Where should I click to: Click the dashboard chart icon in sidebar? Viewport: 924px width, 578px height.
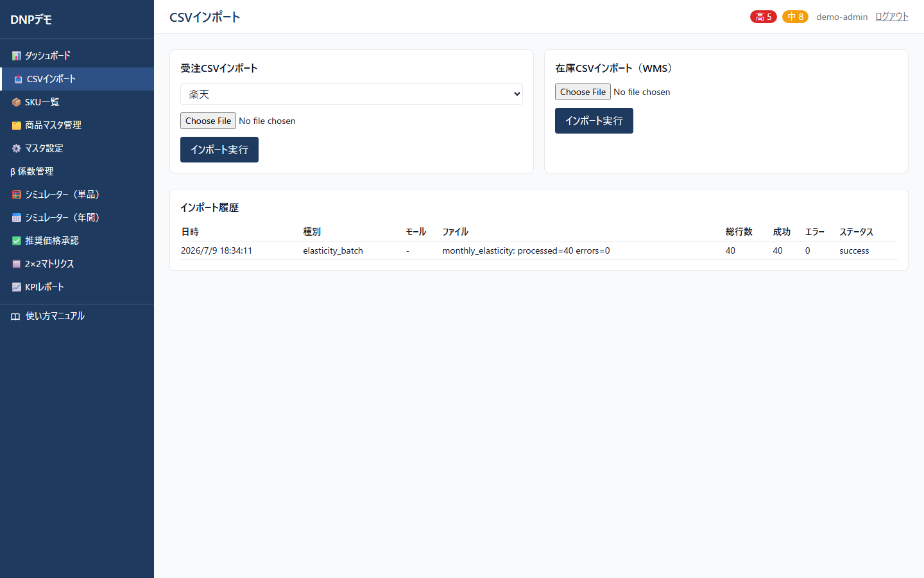17,56
